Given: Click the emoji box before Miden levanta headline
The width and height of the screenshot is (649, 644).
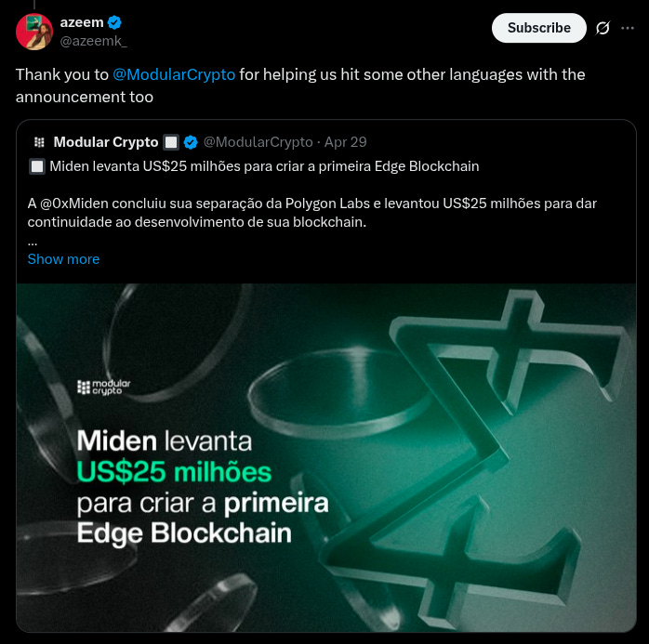Looking at the screenshot, I should click(37, 166).
